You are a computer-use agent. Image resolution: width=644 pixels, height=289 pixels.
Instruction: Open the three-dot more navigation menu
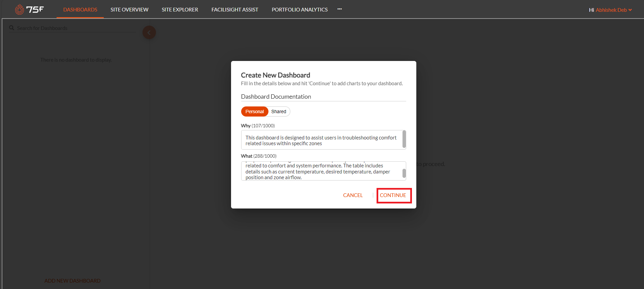(340, 9)
